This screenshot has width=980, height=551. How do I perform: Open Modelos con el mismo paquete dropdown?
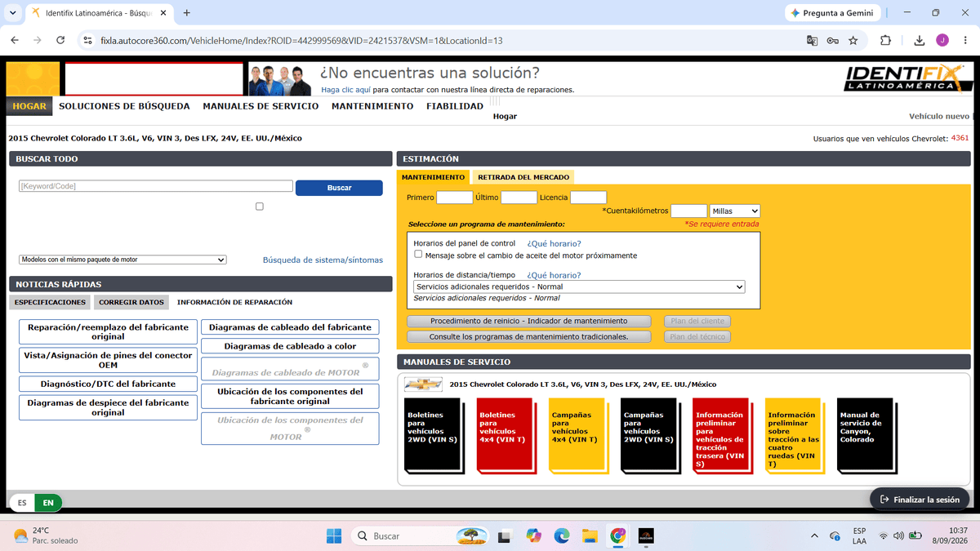click(122, 260)
